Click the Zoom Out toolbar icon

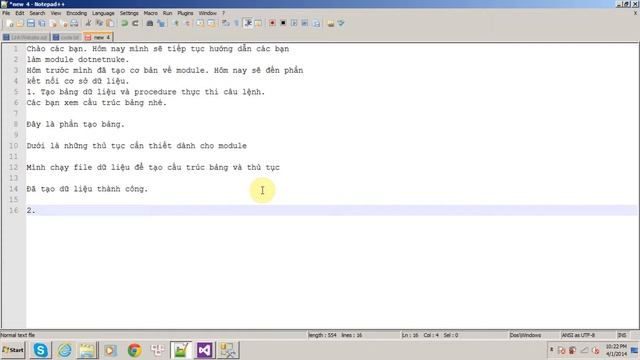[188, 23]
